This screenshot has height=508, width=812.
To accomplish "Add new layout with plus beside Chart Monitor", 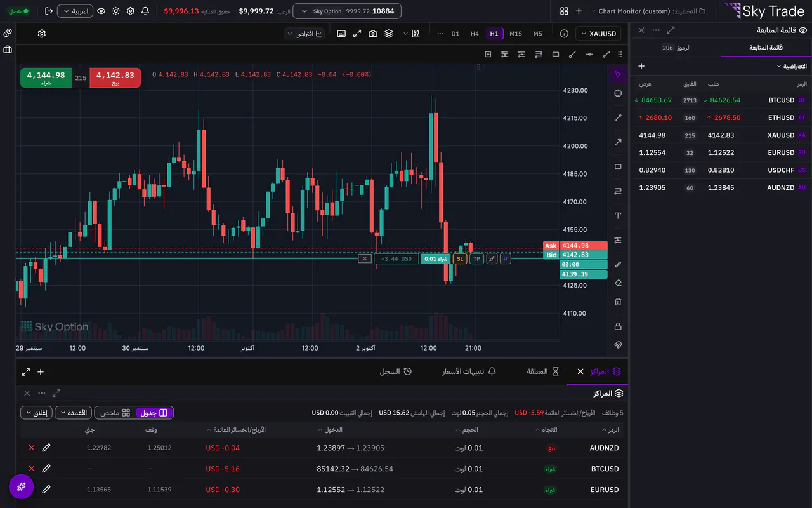I will pos(579,11).
